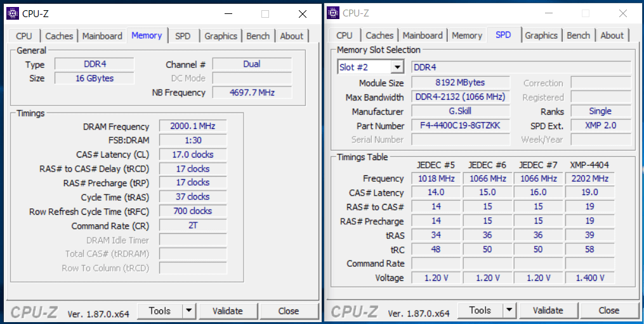The width and height of the screenshot is (644, 324).
Task: Open Bench tab in right window
Action: pos(578,36)
